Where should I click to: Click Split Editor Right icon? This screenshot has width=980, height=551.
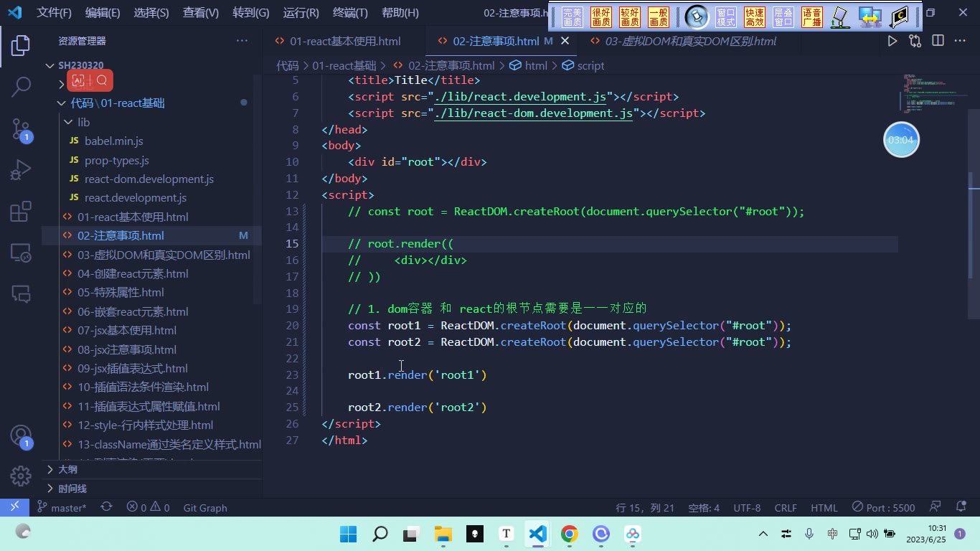938,41
